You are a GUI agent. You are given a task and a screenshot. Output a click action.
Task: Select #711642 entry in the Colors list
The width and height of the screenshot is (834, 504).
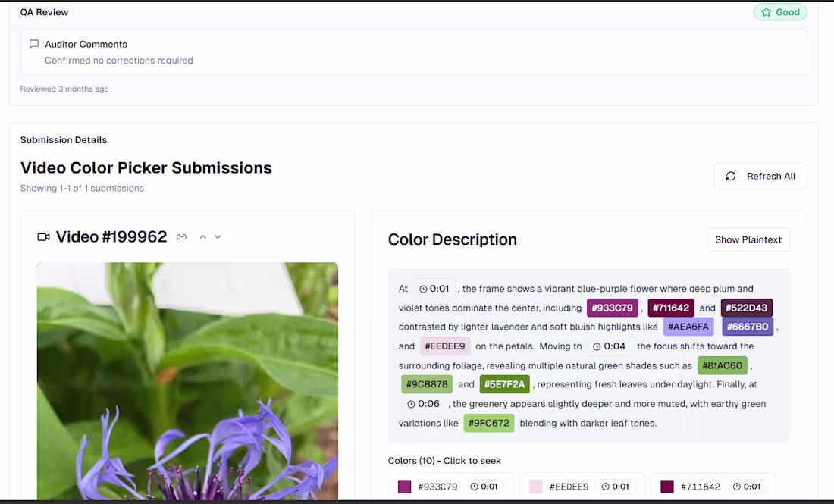point(713,487)
